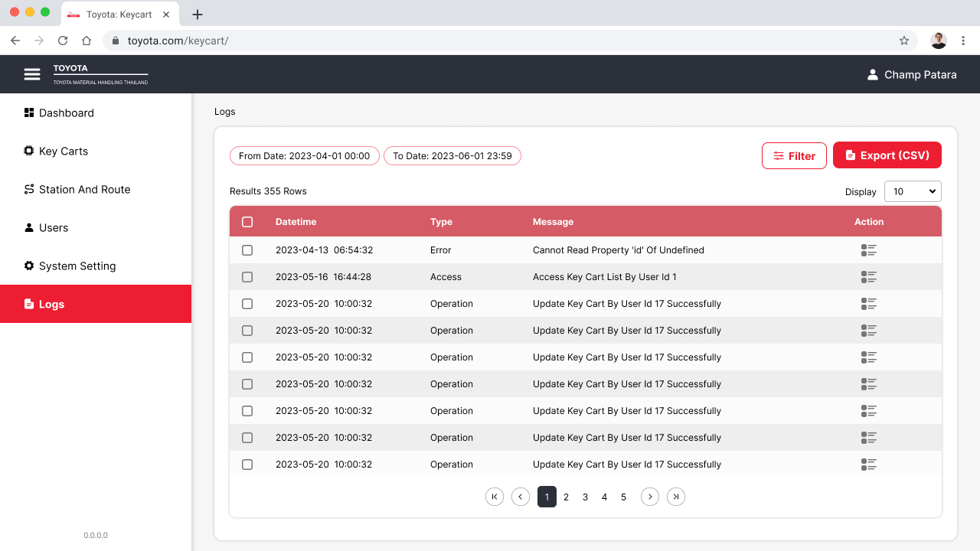Bookmark page with star icon

point(903,41)
